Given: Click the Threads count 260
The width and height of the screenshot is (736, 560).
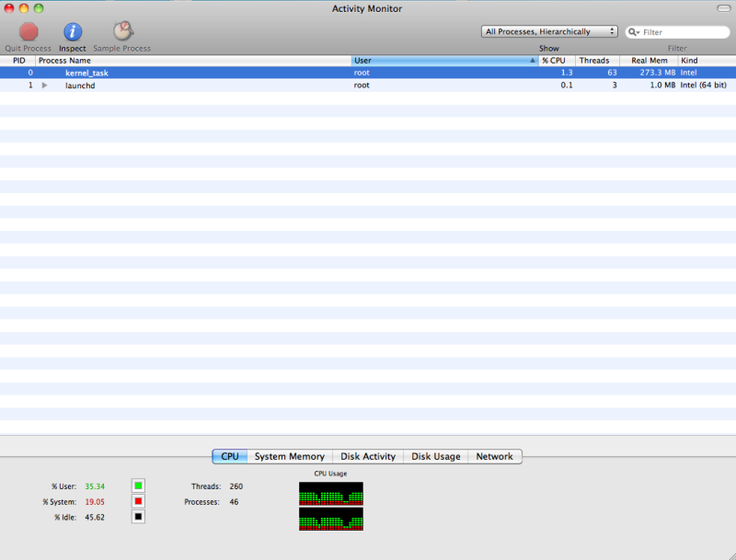Looking at the screenshot, I should coord(236,486).
